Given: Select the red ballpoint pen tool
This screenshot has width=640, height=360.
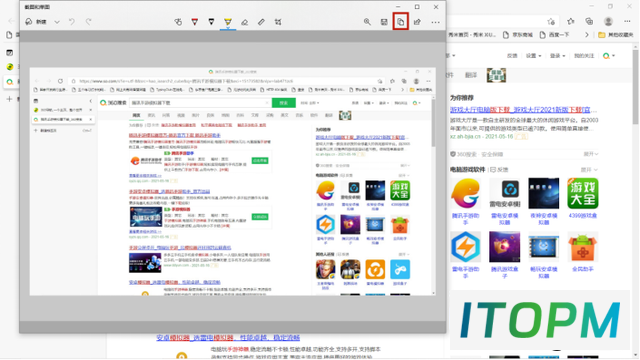Looking at the screenshot, I should coord(195,22).
